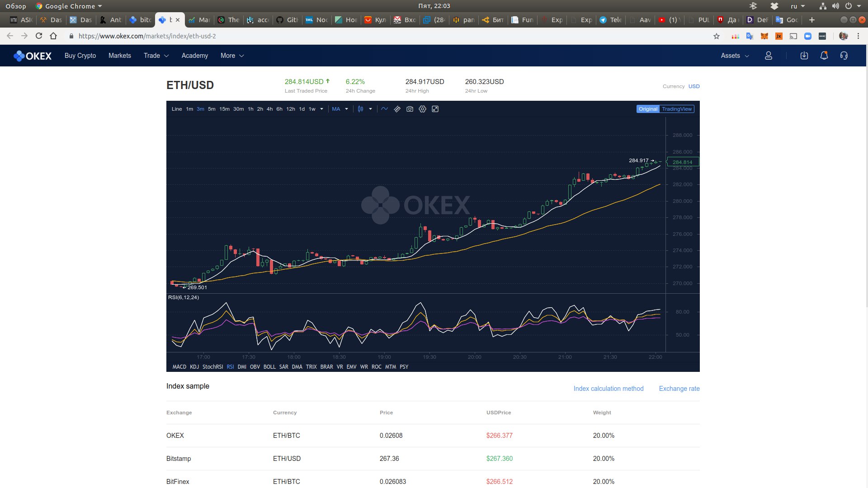Open the Google Translate extension
868x488 pixels.
click(750, 36)
